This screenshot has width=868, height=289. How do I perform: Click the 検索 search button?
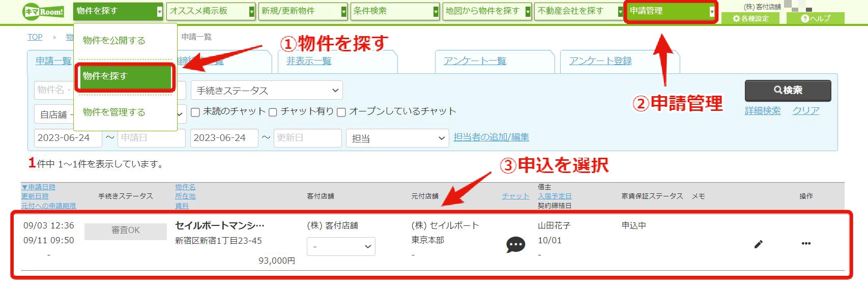click(x=788, y=91)
